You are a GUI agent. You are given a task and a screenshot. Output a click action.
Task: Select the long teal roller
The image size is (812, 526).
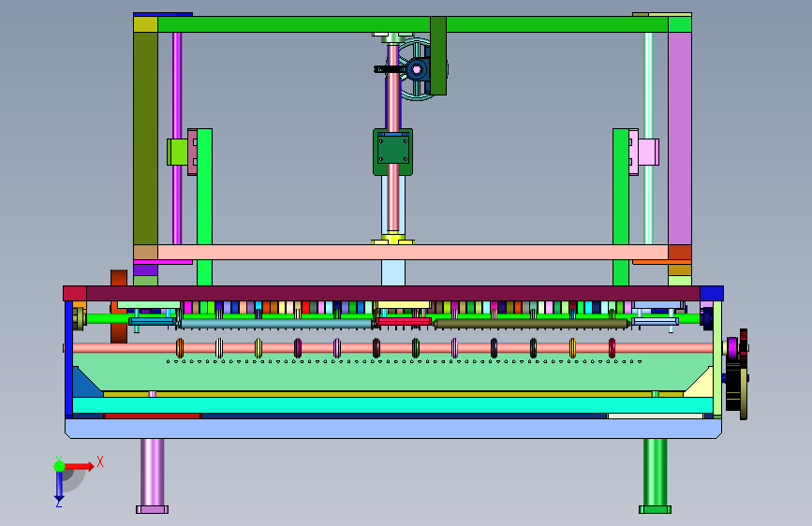tap(275, 324)
